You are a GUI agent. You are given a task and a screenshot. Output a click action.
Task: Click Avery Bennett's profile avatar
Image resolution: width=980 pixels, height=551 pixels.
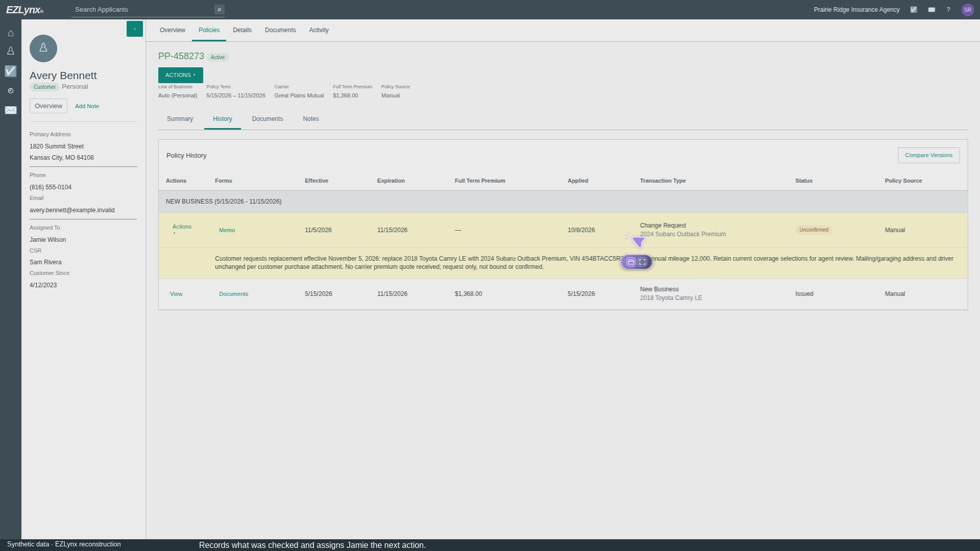(43, 48)
